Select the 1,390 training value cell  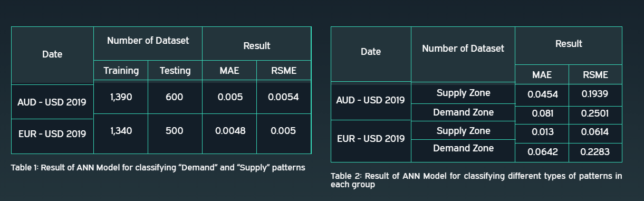click(x=120, y=98)
